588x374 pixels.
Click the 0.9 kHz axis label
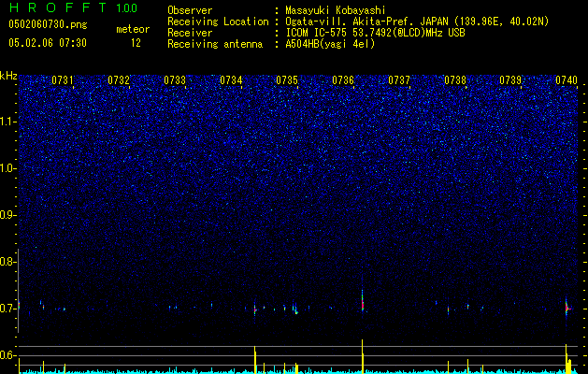coord(7,215)
